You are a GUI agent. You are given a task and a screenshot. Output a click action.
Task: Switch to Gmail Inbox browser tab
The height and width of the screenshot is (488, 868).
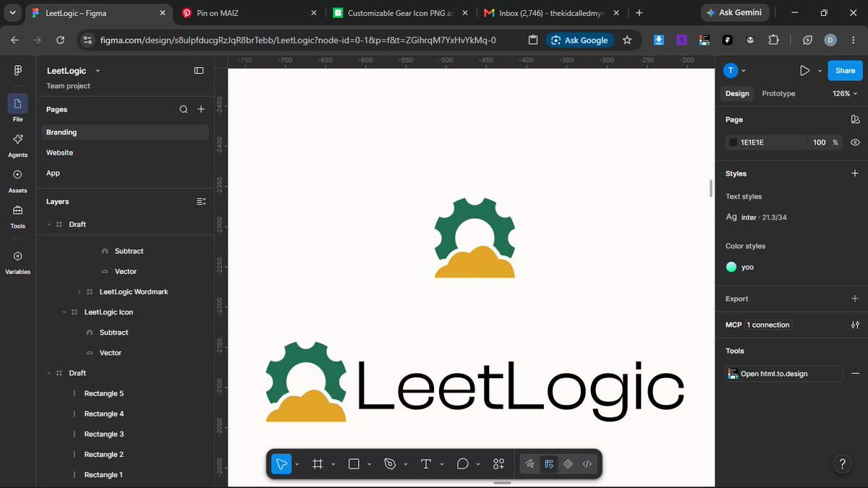tap(550, 13)
